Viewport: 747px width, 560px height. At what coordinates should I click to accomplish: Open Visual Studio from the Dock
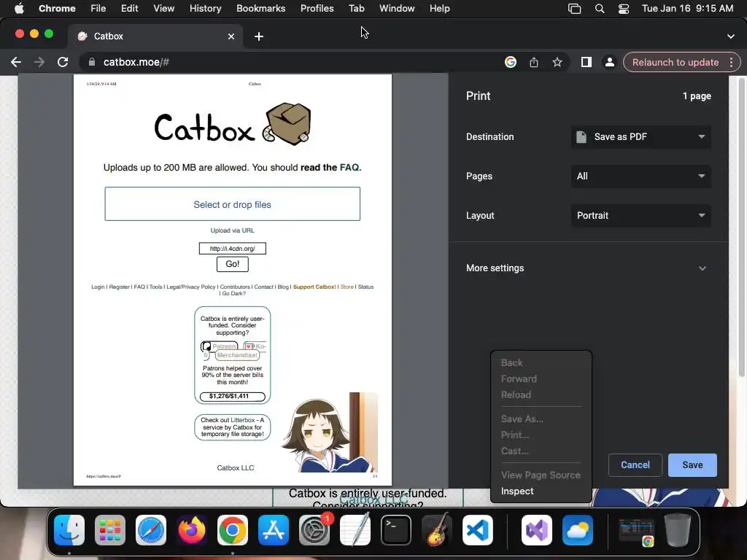(537, 530)
